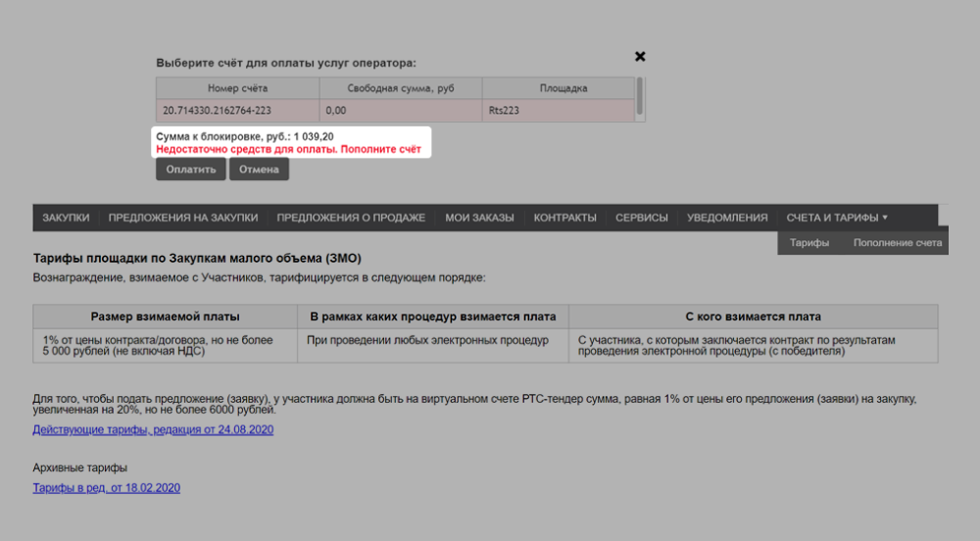Close the payment account dialog with X
Image resolution: width=980 pixels, height=541 pixels.
(x=640, y=57)
